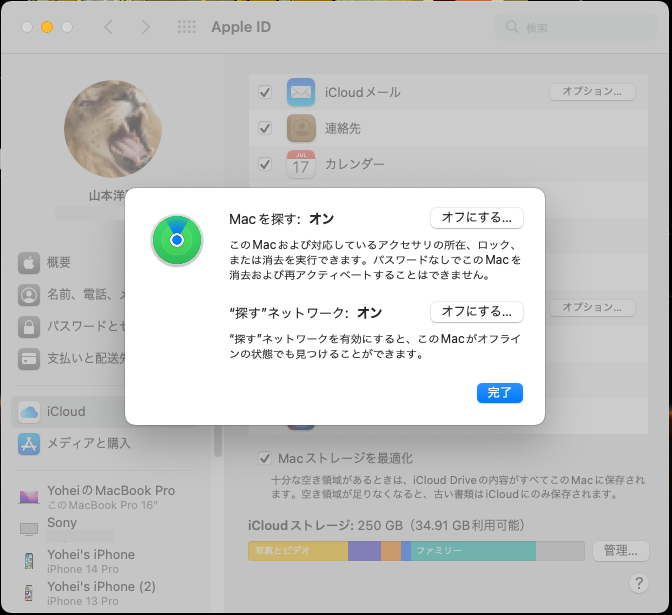Click the iCloud Mail envelope icon

pos(301,92)
